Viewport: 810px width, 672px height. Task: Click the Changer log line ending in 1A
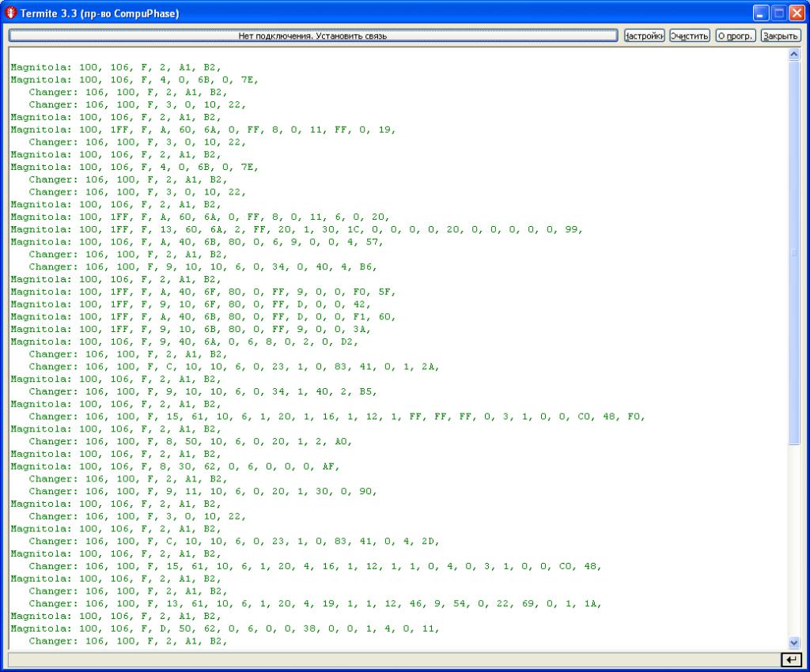click(x=315, y=604)
